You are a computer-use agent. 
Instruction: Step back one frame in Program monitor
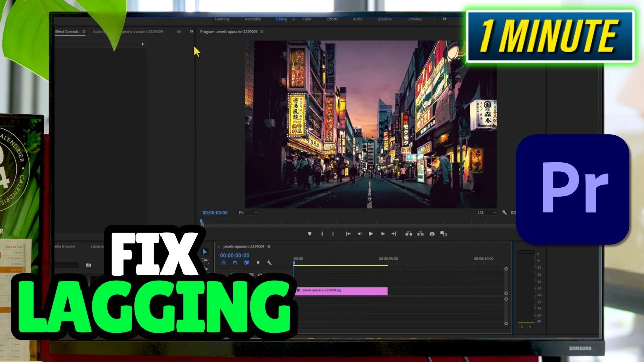tap(359, 234)
